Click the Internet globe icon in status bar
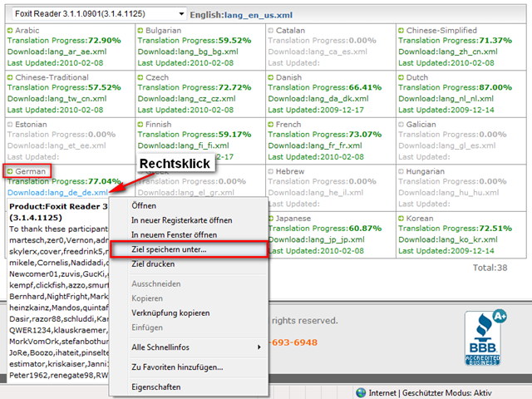Image resolution: width=532 pixels, height=399 pixels. [x=362, y=392]
